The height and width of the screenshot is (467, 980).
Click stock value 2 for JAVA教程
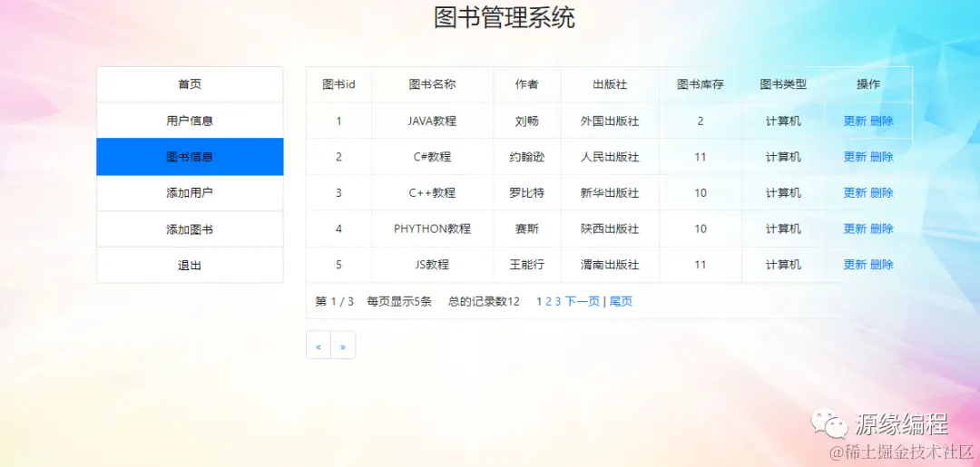click(700, 122)
